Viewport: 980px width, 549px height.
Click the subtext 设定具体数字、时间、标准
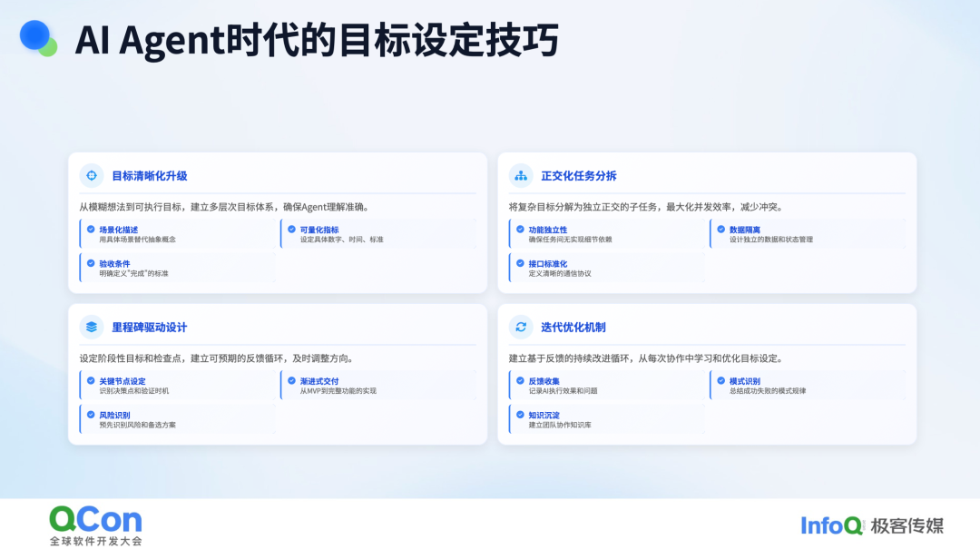(342, 240)
